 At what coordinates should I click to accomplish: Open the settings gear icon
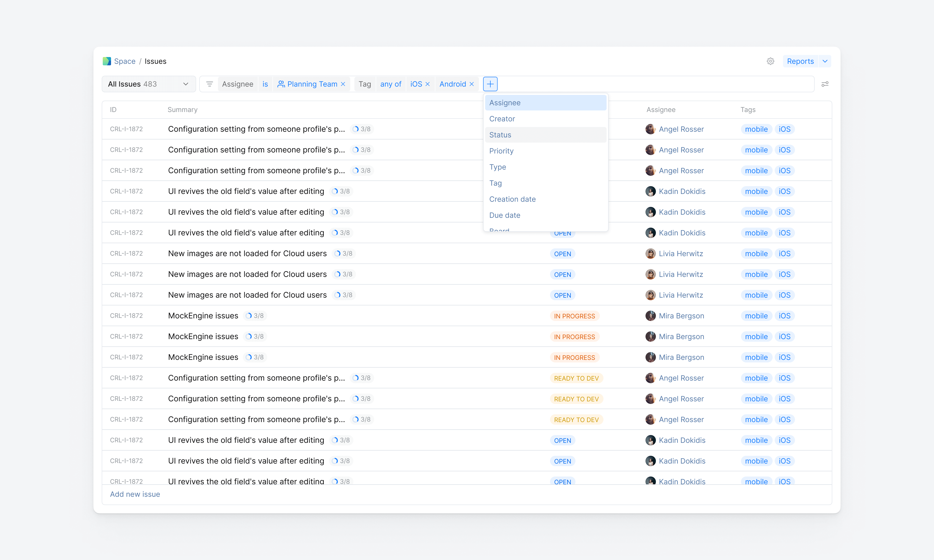coord(771,61)
